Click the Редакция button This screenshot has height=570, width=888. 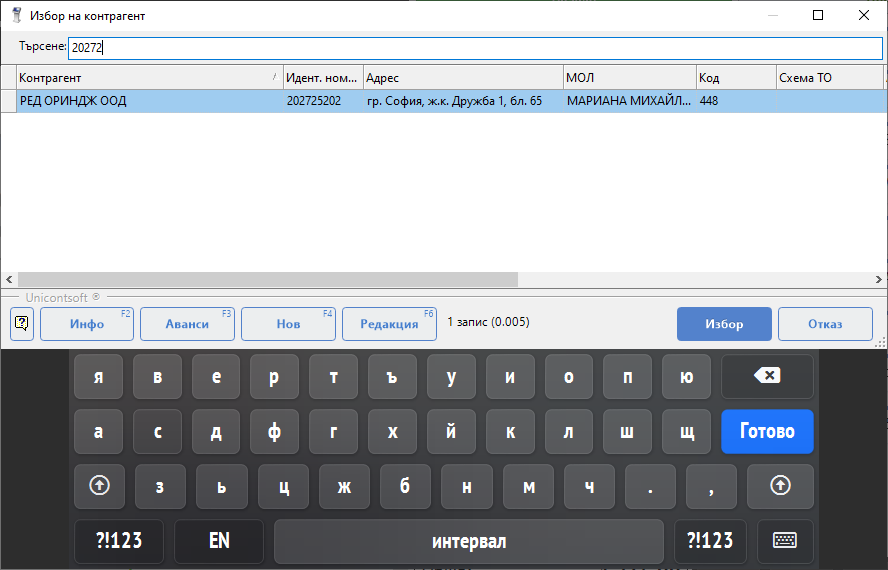point(389,324)
